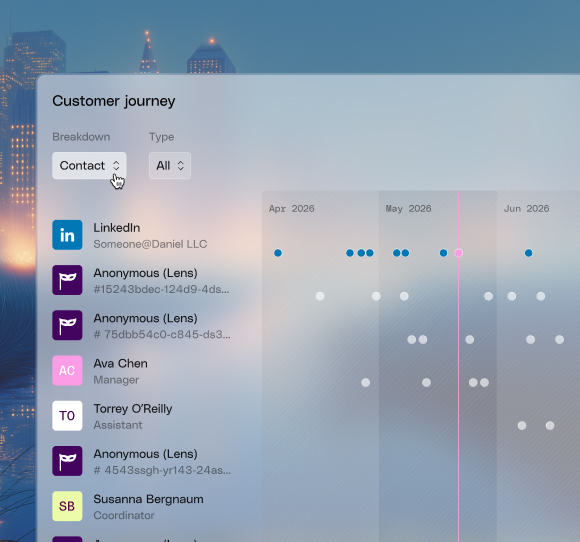Open the All type dropdown
580x542 pixels.
(170, 165)
